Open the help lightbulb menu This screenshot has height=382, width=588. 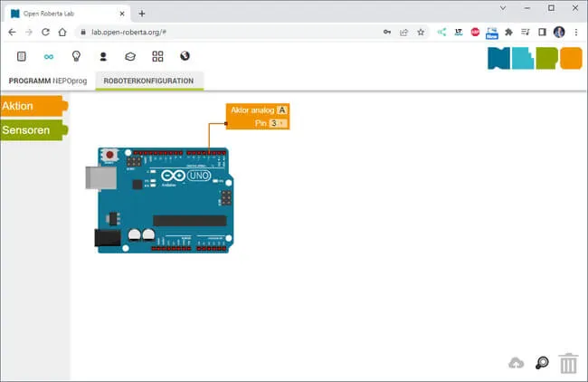coord(76,56)
